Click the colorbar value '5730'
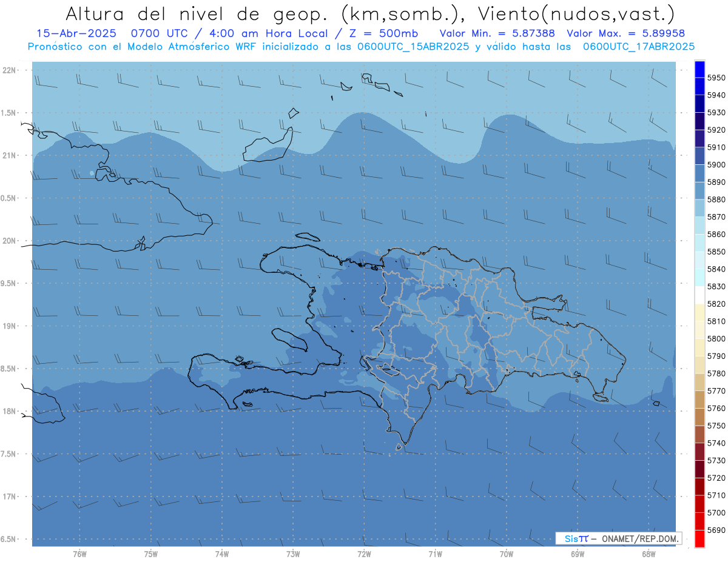 716,461
